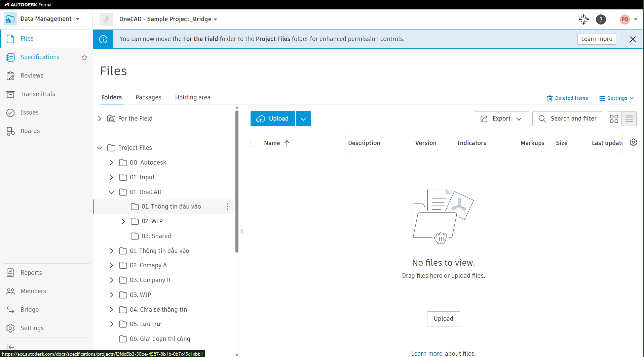Open the PB user profile menu

click(x=629, y=19)
